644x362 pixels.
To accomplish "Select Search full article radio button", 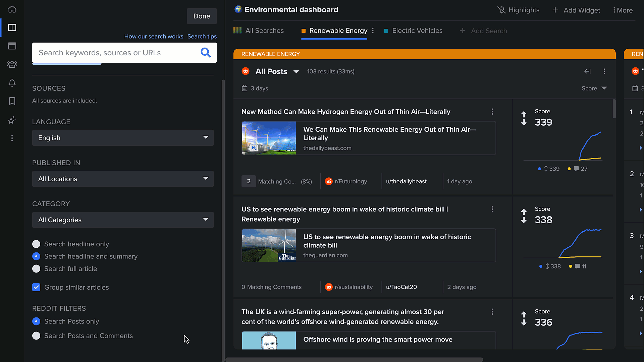I will click(x=36, y=269).
